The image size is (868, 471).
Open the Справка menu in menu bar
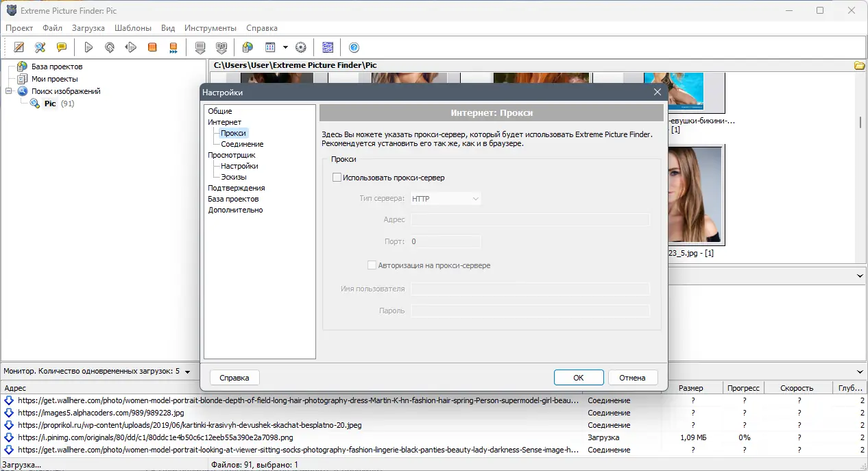[261, 28]
